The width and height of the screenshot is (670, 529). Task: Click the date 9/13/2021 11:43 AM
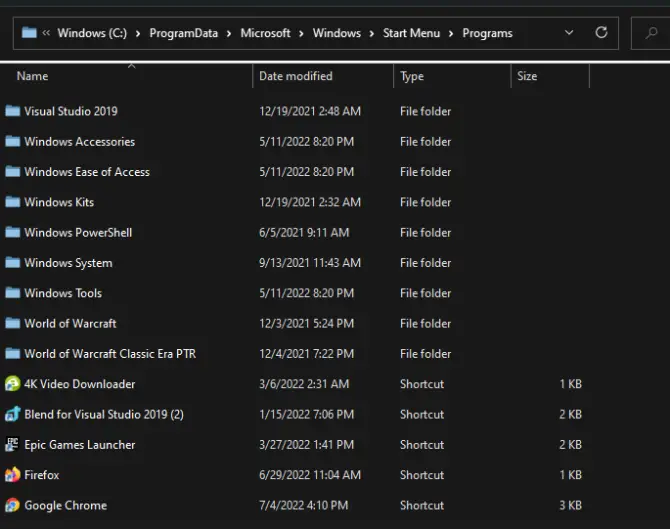(310, 263)
